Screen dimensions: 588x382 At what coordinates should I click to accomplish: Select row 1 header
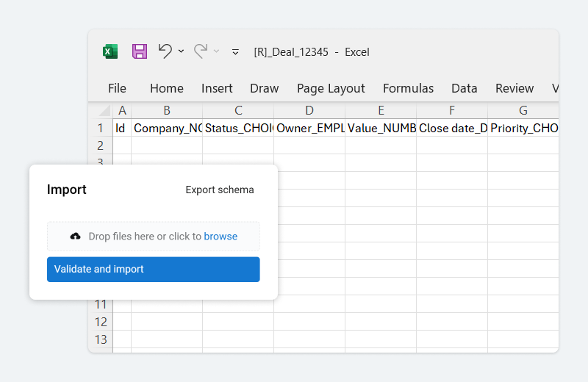coord(101,128)
